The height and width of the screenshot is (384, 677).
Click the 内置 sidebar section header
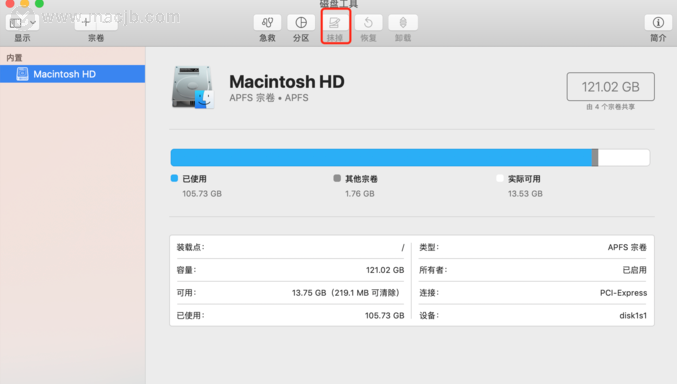(x=14, y=58)
